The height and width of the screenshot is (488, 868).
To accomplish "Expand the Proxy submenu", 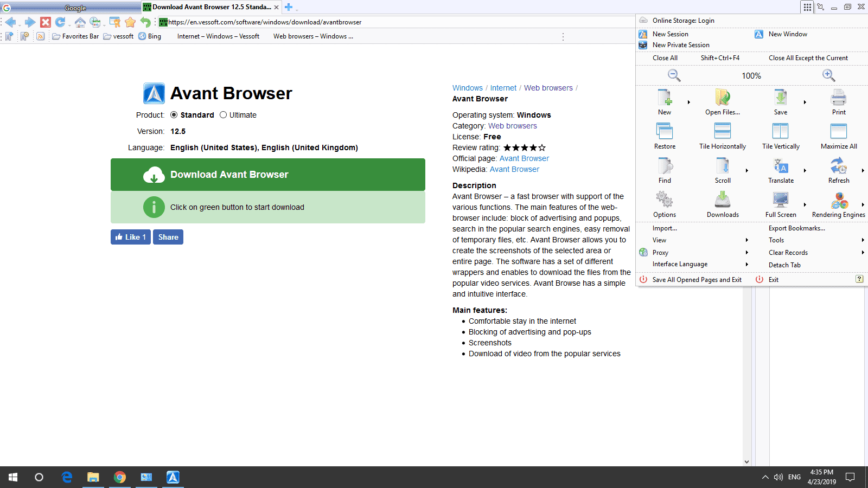I will pos(694,253).
